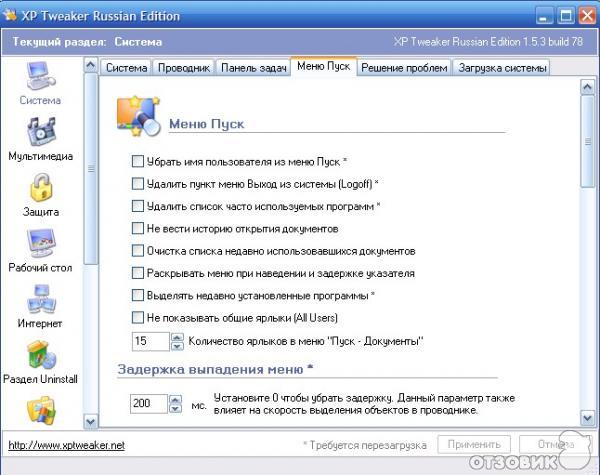Click the delay field showing 200

tap(149, 403)
